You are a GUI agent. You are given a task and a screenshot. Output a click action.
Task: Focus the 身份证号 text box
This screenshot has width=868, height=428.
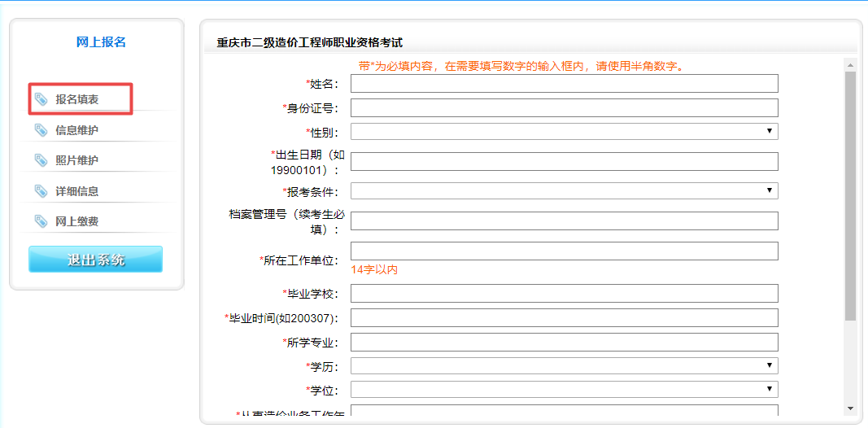click(564, 107)
